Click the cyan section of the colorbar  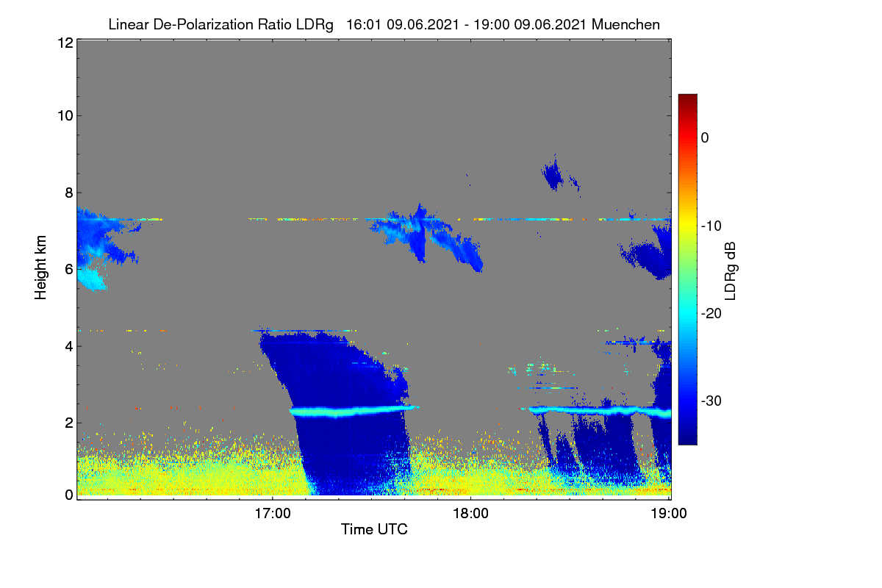pyautogui.click(x=687, y=312)
